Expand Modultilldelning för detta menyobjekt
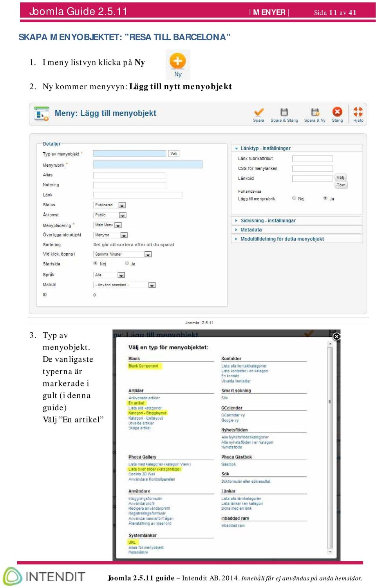 coord(297,239)
